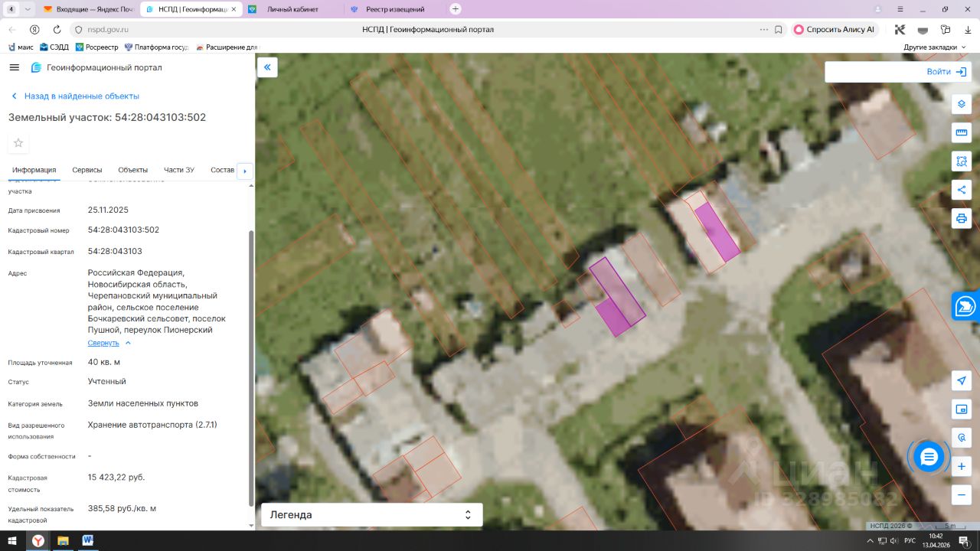Screen dimensions: 980x551
Task: Click Хранение автотранспорта (2.7.1) value
Action: [x=152, y=425]
